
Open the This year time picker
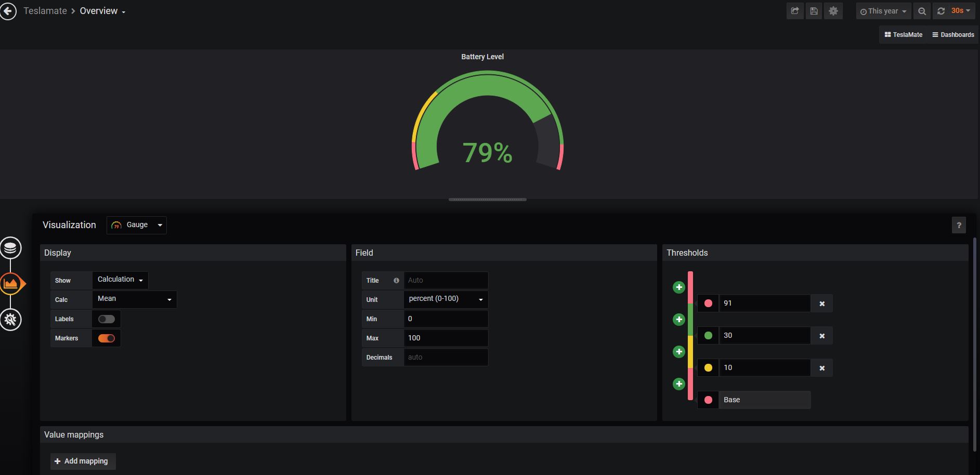click(883, 11)
